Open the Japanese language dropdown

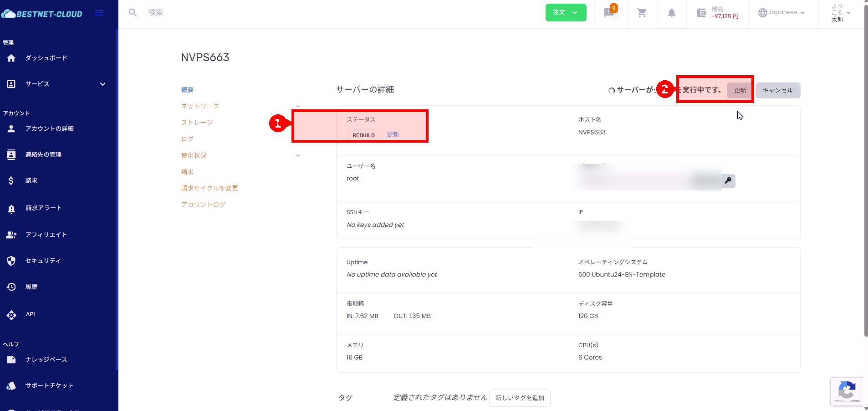click(781, 12)
